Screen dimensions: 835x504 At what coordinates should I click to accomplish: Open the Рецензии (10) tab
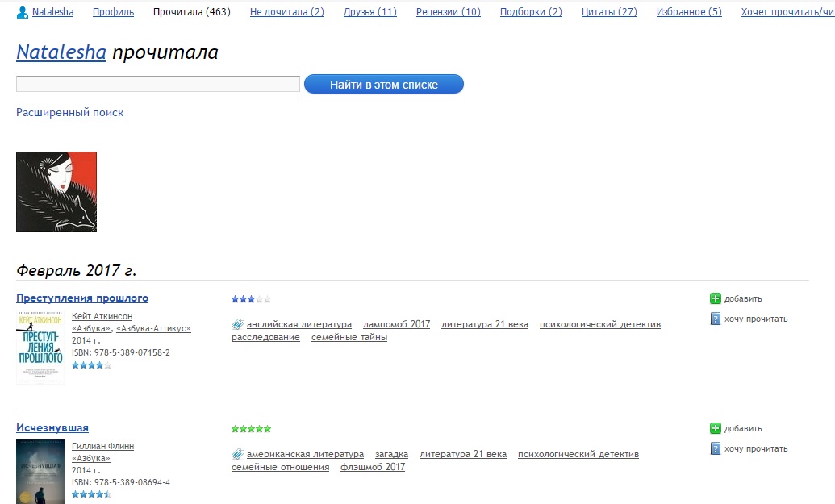point(449,12)
